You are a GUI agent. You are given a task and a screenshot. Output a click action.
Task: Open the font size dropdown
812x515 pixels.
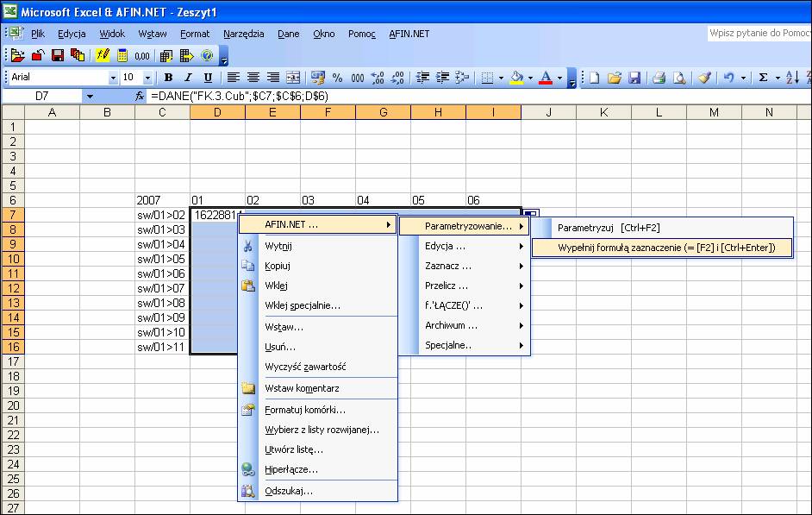[147, 78]
